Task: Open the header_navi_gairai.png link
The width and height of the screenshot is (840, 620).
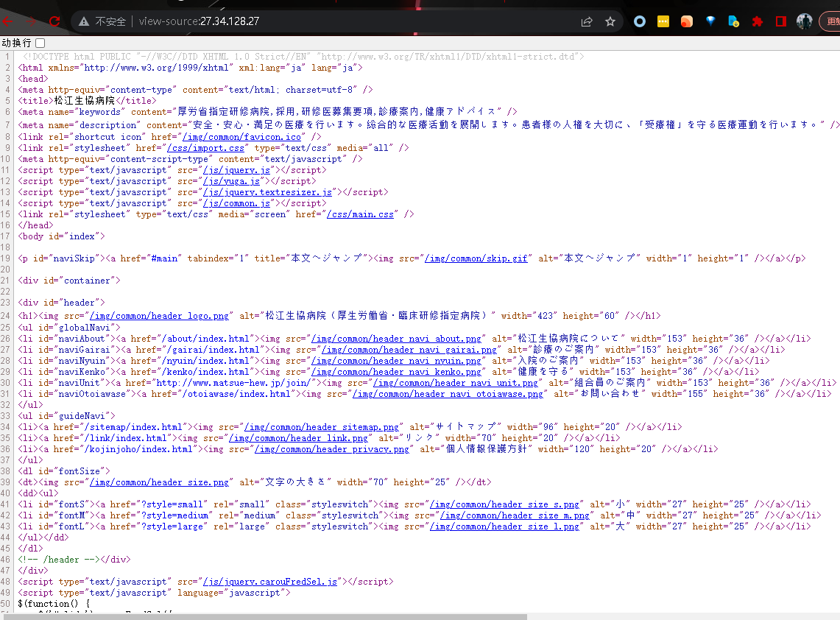Action: [409, 349]
